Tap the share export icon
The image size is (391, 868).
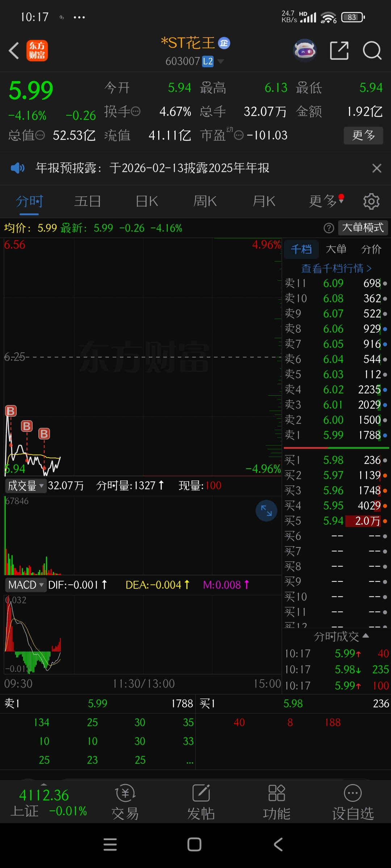(339, 50)
